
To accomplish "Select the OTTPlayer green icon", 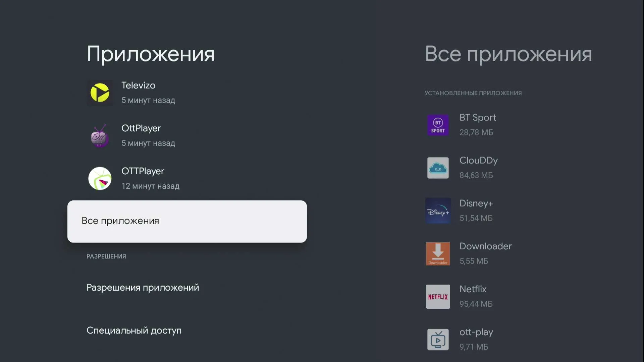I will [x=100, y=178].
